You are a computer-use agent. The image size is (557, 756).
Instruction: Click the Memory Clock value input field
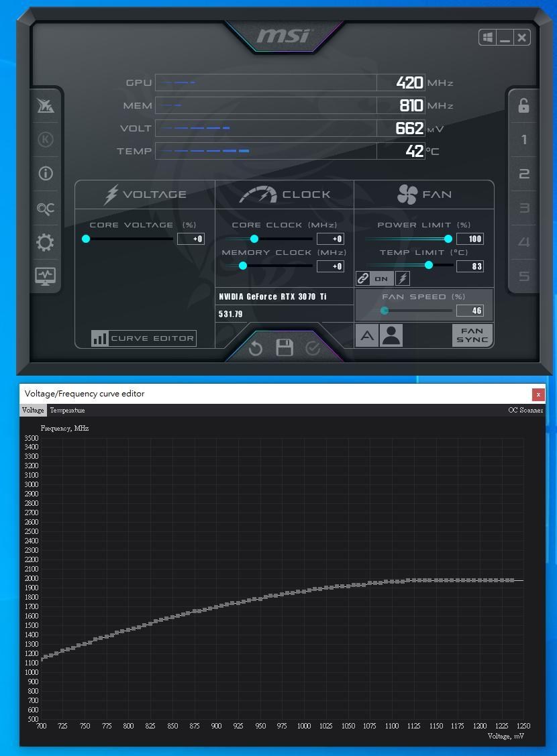click(330, 266)
